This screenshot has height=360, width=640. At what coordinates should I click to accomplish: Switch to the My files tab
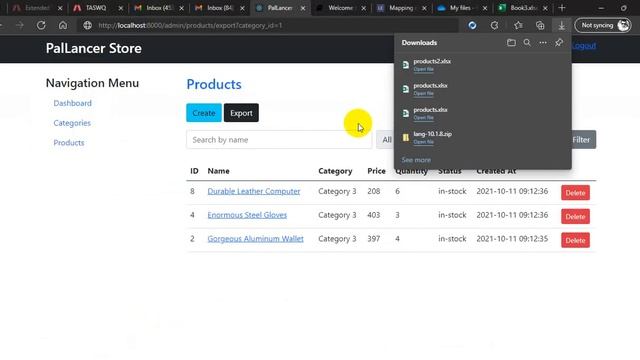[x=461, y=8]
